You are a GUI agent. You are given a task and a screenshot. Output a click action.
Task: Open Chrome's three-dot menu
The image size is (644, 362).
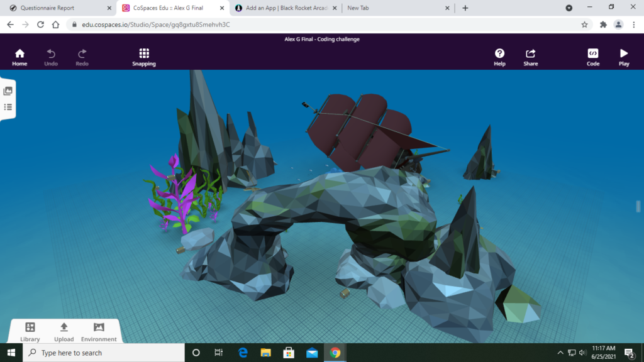(634, 25)
